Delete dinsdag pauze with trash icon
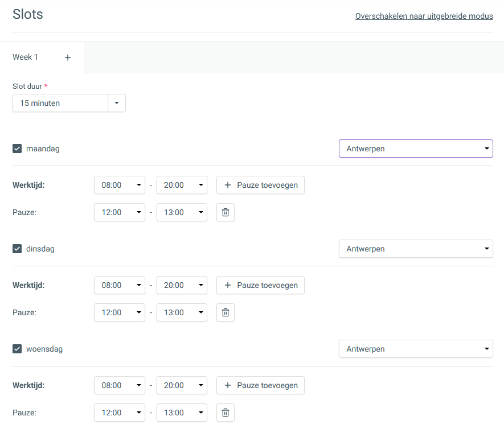 (x=226, y=312)
